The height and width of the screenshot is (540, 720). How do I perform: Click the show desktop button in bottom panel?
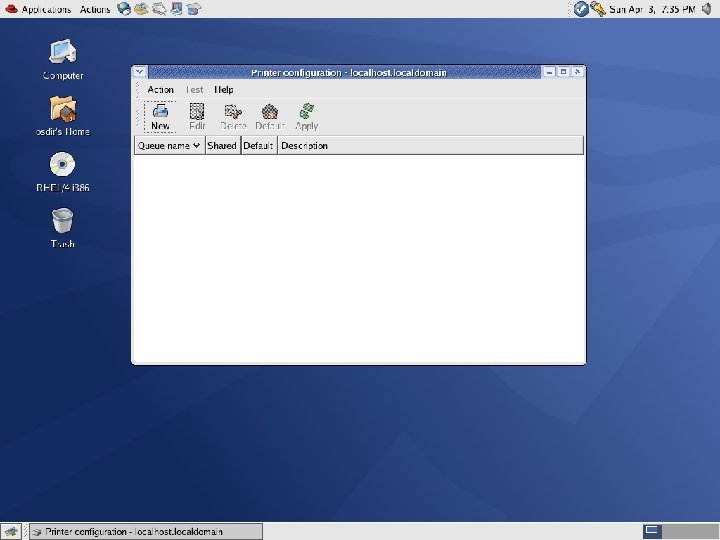[11, 532]
